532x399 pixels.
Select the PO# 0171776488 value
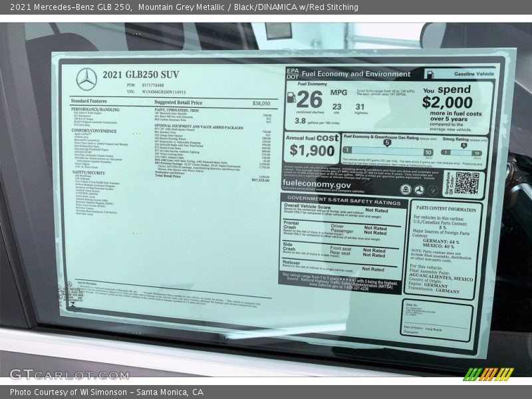(153, 85)
